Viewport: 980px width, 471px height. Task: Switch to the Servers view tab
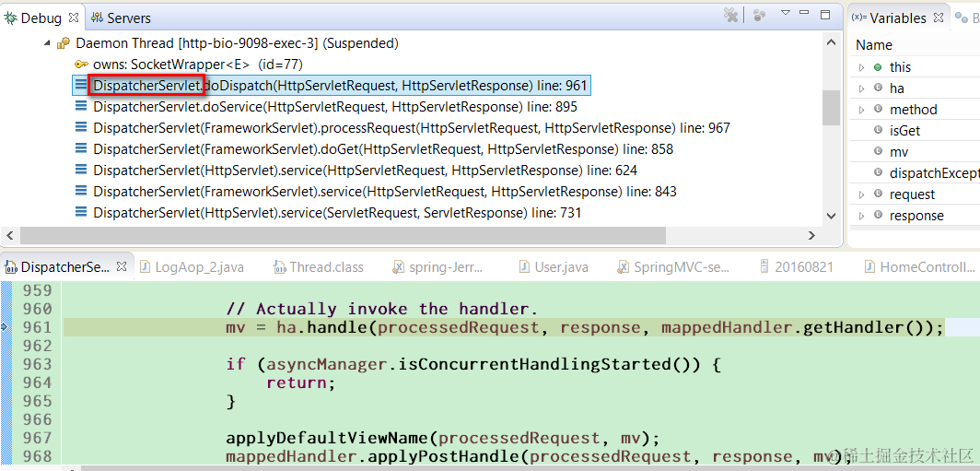[x=121, y=18]
